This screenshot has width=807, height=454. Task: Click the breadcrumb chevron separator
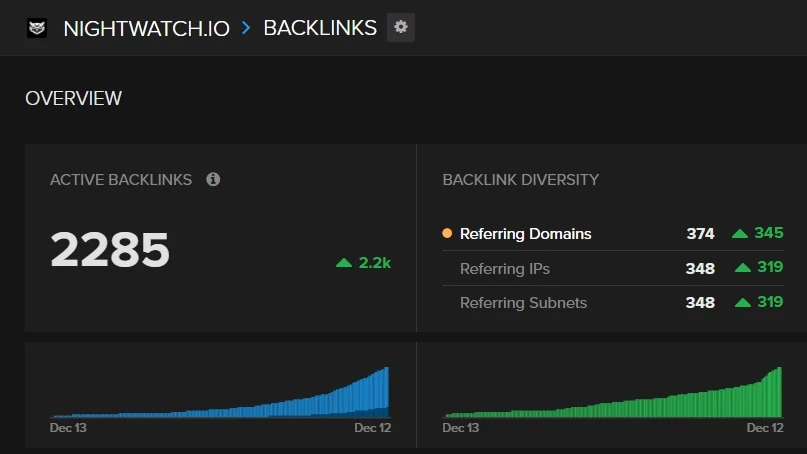pos(246,28)
